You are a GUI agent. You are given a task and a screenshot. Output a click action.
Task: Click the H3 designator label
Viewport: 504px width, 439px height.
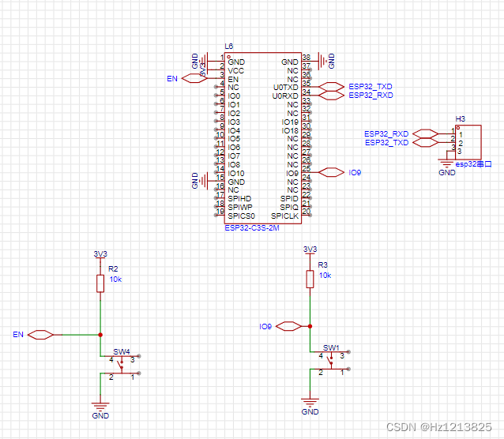(461, 119)
